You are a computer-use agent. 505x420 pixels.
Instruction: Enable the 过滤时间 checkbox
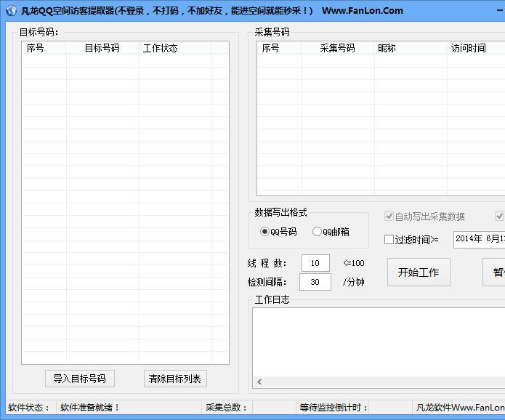[x=389, y=239]
